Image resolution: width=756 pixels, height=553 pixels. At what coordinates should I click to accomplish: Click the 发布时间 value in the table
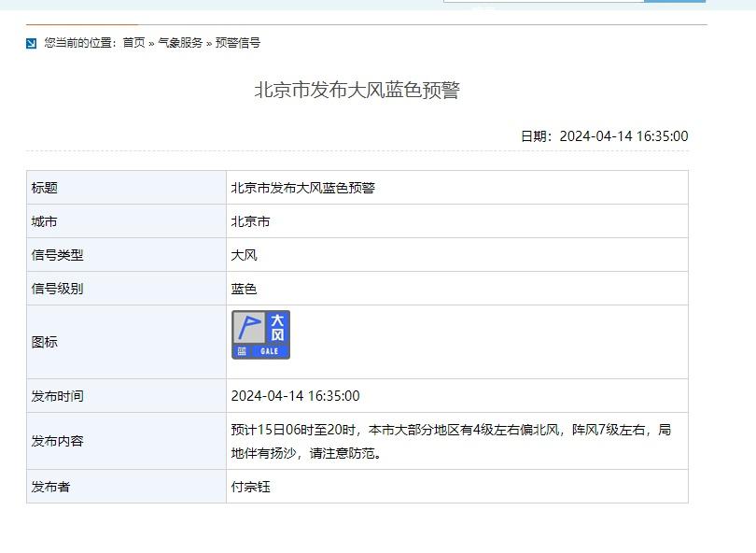(295, 396)
